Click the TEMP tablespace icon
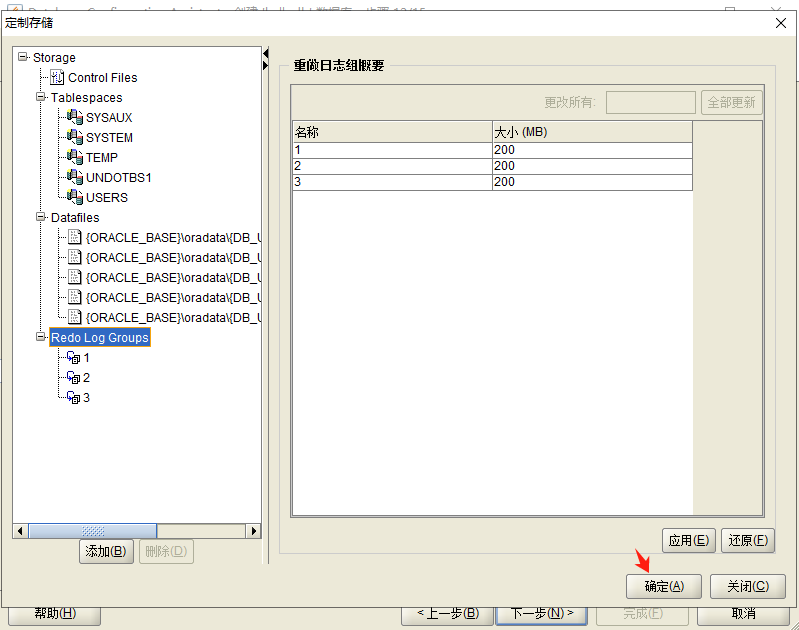 click(x=75, y=157)
